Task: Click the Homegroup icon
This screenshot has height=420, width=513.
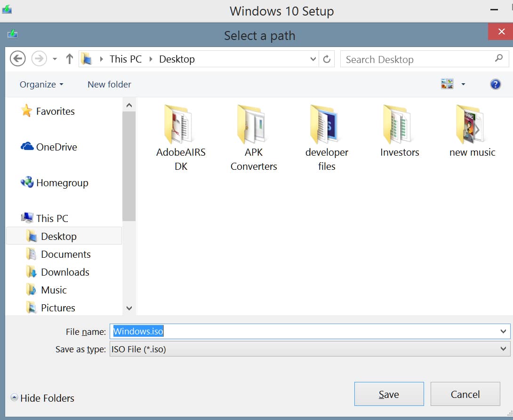Action: click(27, 182)
